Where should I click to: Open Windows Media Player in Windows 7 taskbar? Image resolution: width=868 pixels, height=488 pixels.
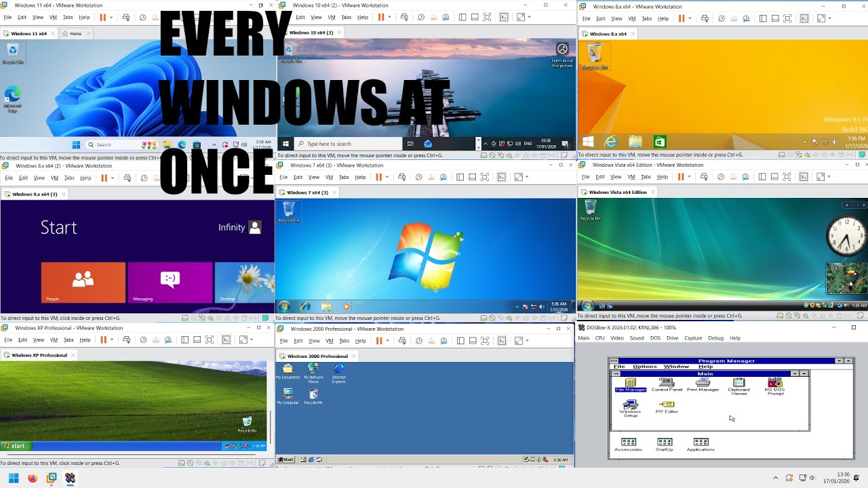point(347,306)
